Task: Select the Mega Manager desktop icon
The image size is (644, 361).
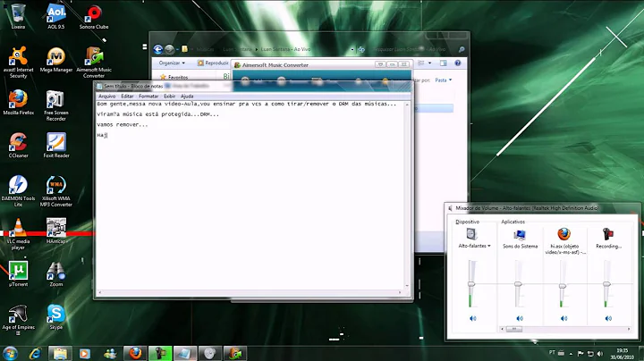Action: 55,60
